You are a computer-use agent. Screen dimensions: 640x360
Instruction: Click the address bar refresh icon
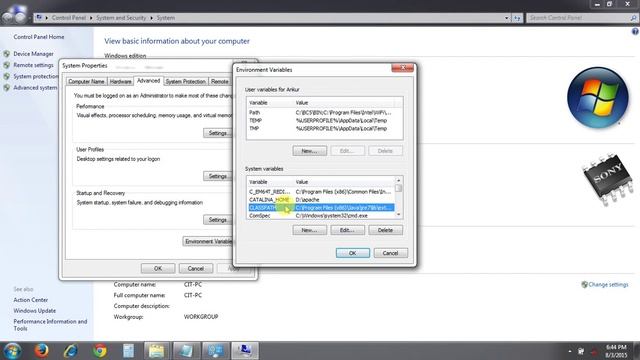click(517, 18)
